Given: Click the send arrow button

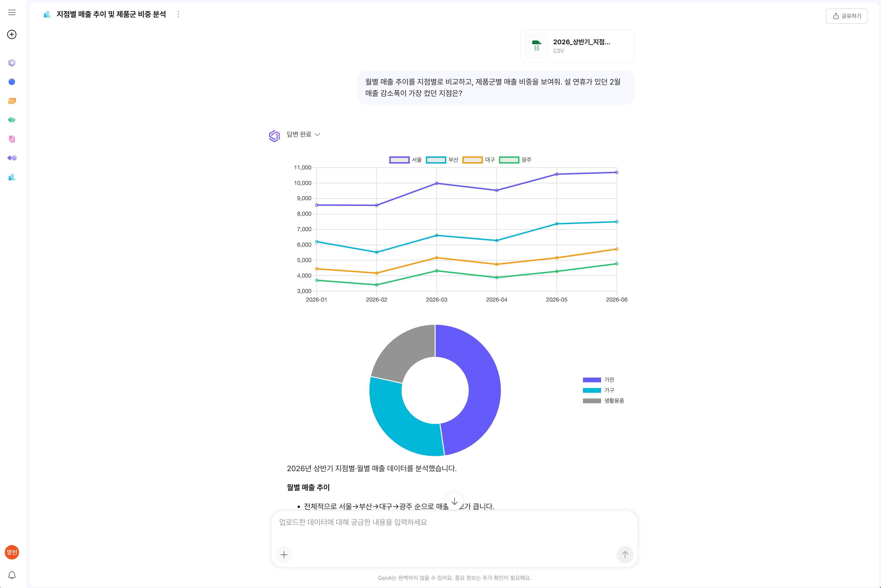Looking at the screenshot, I should click(625, 555).
